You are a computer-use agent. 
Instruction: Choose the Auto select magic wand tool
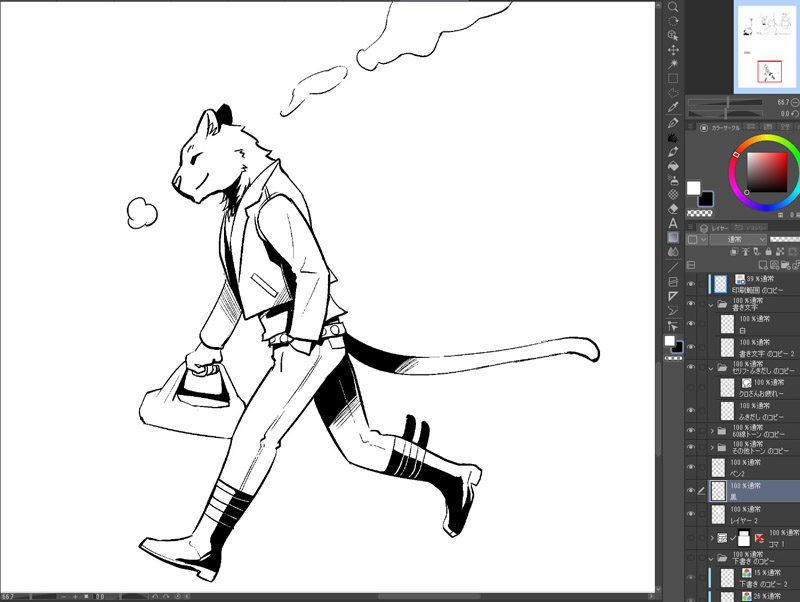[x=673, y=64]
